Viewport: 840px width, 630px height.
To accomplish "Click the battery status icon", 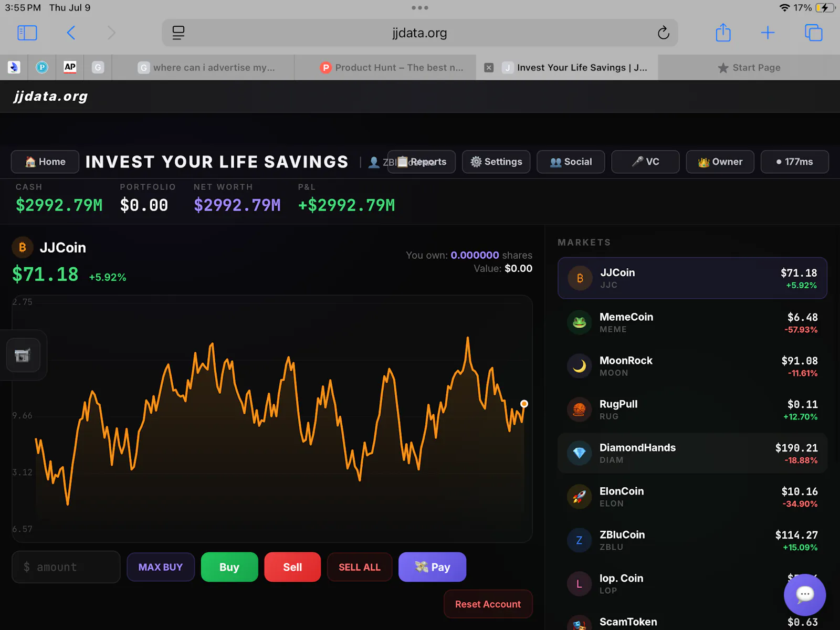I will click(825, 8).
